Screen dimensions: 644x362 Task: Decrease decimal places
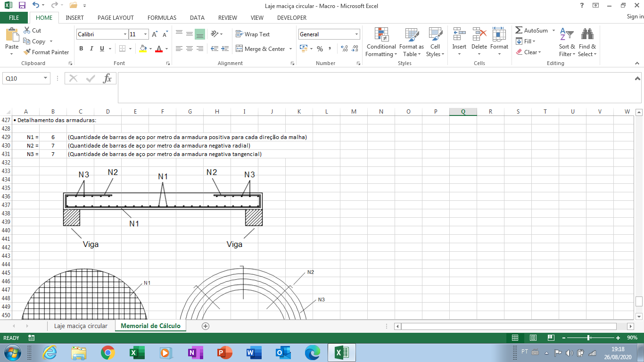[355, 49]
